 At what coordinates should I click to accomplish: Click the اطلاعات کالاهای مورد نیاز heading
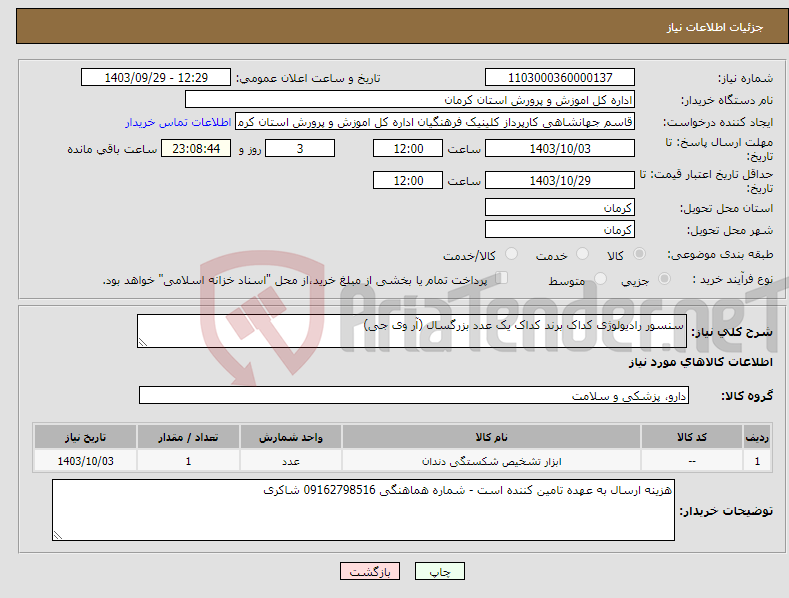point(700,362)
